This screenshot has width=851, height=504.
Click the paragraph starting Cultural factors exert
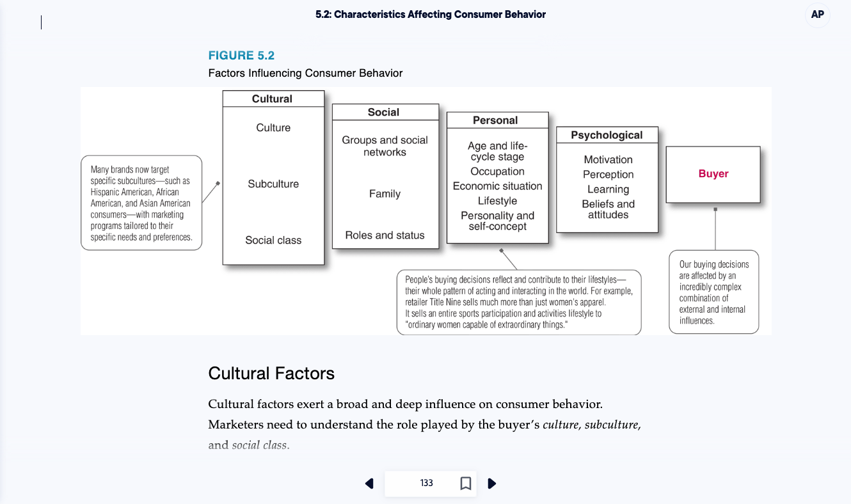point(424,425)
